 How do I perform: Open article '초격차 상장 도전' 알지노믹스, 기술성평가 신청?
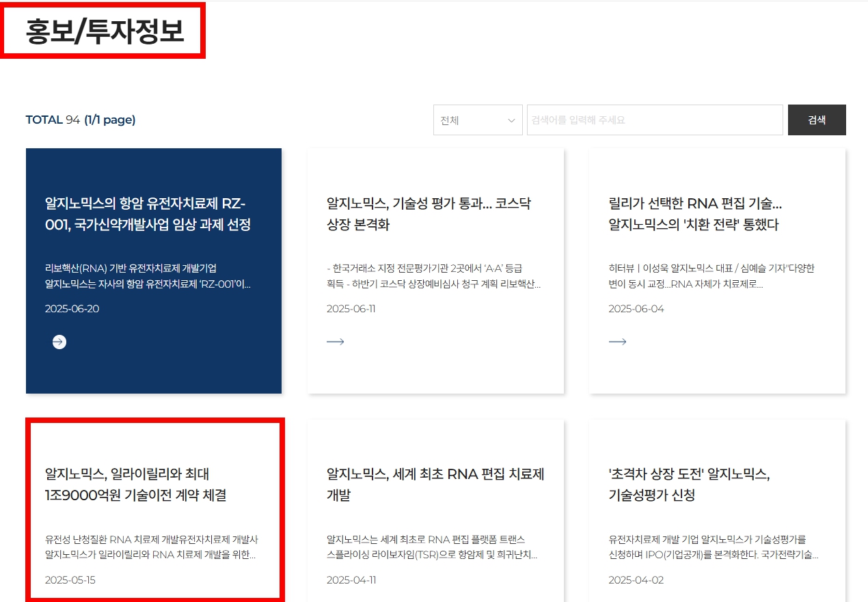[689, 484]
